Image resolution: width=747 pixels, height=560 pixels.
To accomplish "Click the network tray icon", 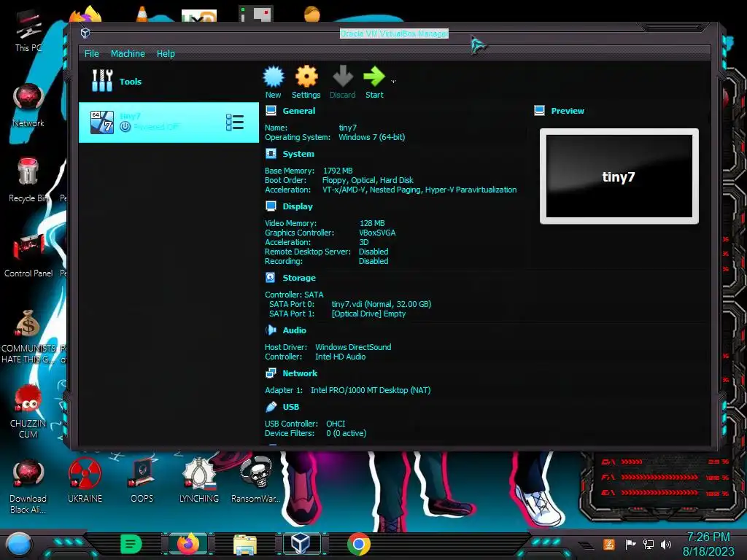I will [x=649, y=544].
